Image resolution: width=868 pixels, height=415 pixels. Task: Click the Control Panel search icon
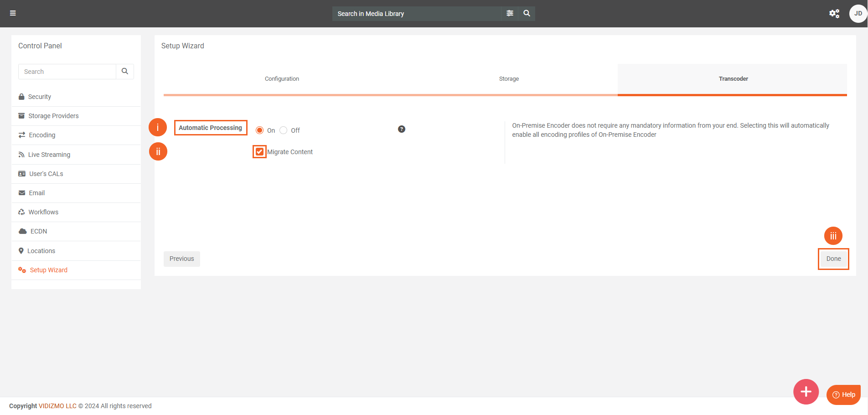125,72
